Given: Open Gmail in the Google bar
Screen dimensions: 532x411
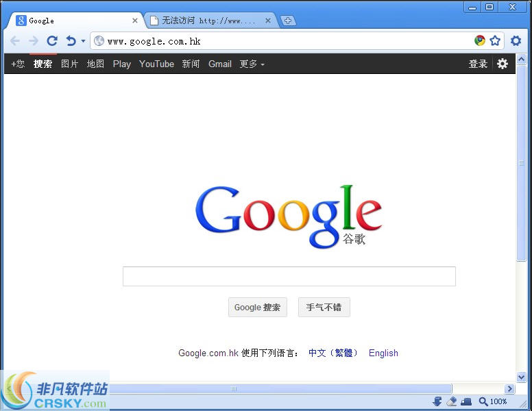Looking at the screenshot, I should click(x=220, y=64).
